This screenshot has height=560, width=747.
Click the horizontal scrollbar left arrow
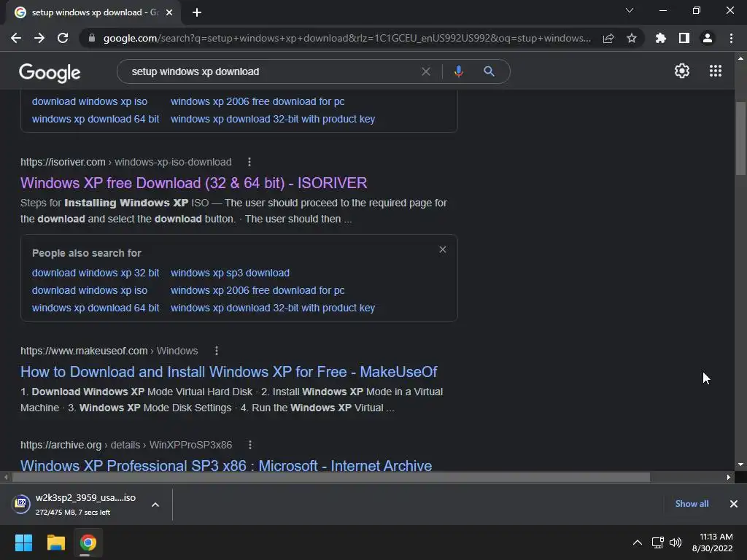click(6, 477)
